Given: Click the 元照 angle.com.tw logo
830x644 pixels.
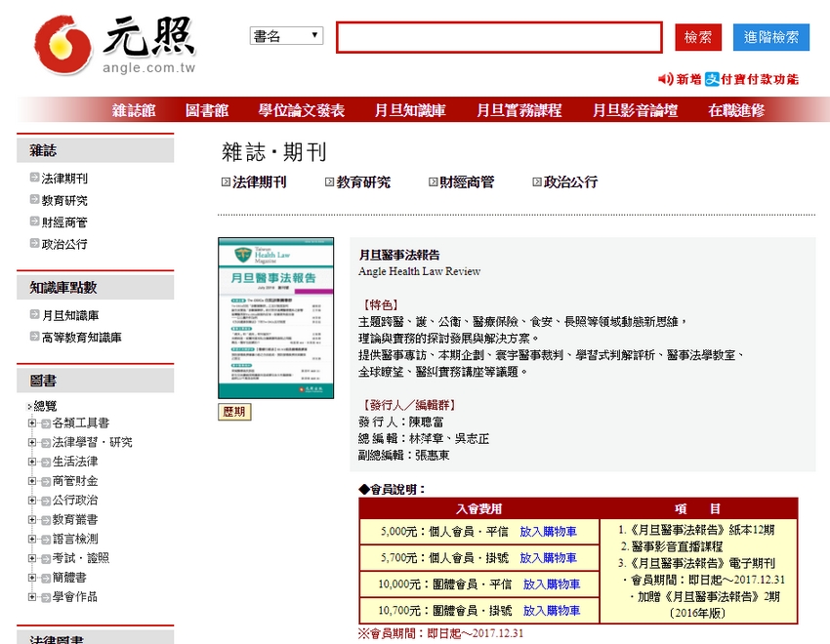Looking at the screenshot, I should [115, 45].
